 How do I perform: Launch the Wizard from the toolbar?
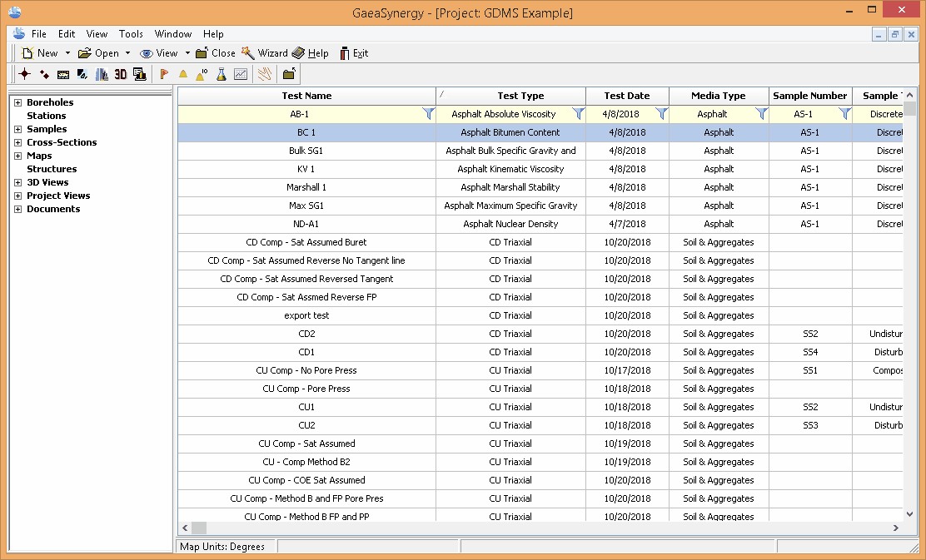point(265,53)
